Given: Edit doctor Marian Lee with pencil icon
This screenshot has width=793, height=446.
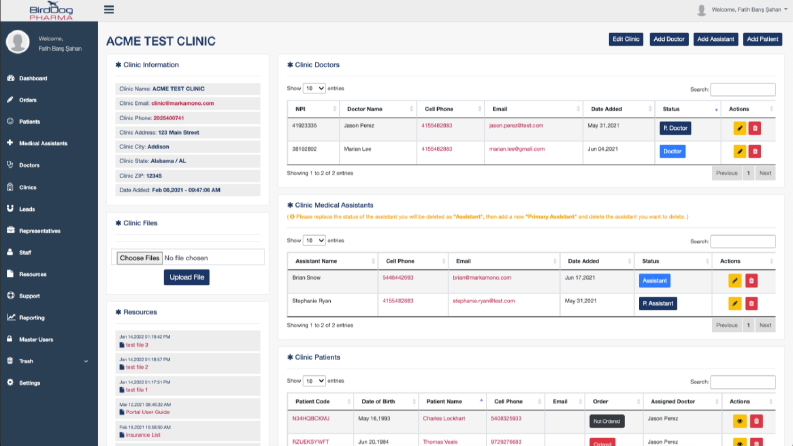Looking at the screenshot, I should pyautogui.click(x=739, y=151).
